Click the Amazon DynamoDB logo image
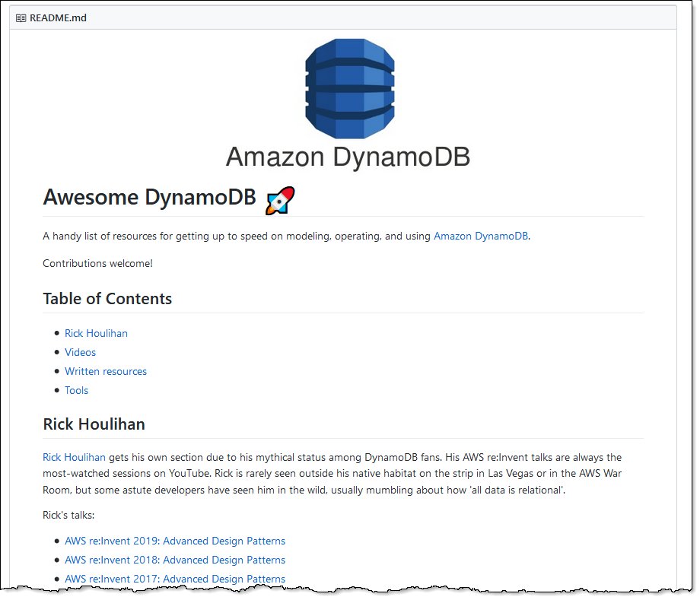 [349, 88]
